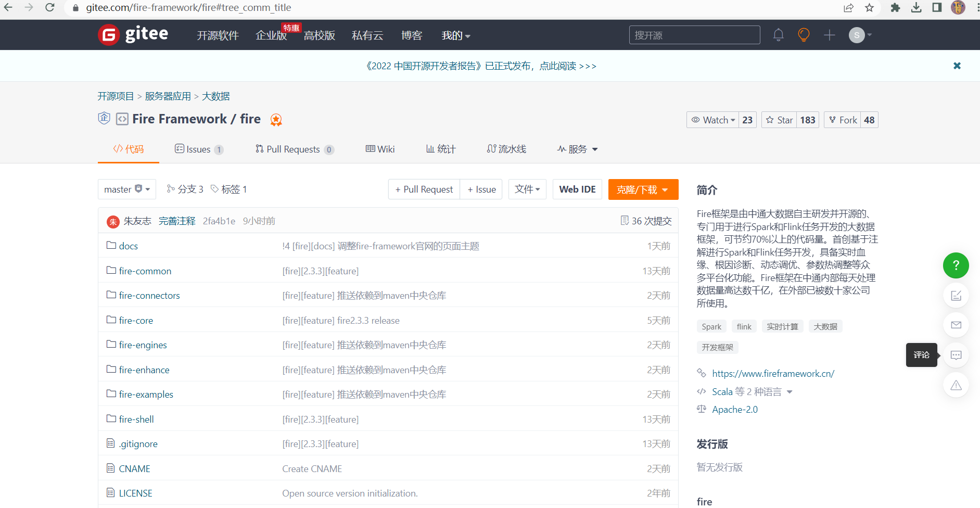Open the user avatar menu

(x=860, y=35)
